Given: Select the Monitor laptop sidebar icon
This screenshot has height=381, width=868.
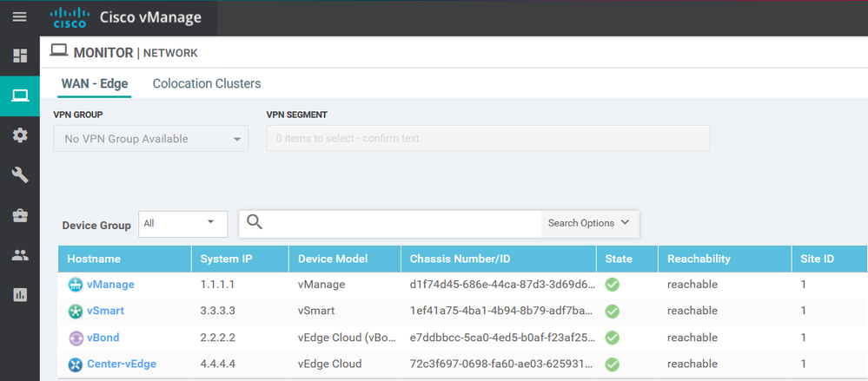Looking at the screenshot, I should [x=20, y=95].
